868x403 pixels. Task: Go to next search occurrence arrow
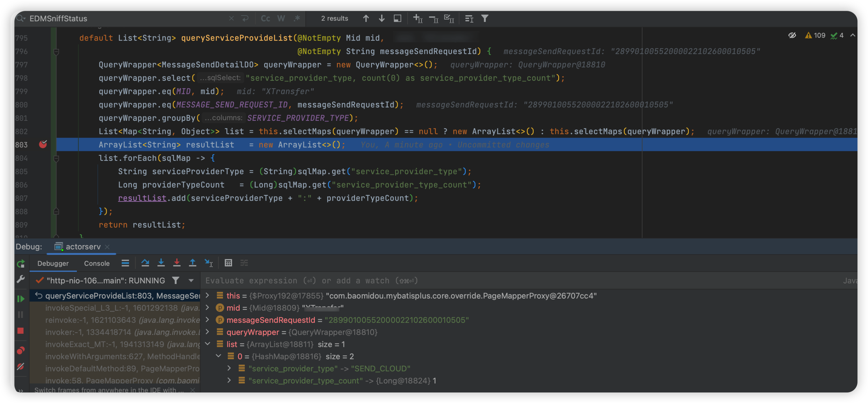point(381,18)
